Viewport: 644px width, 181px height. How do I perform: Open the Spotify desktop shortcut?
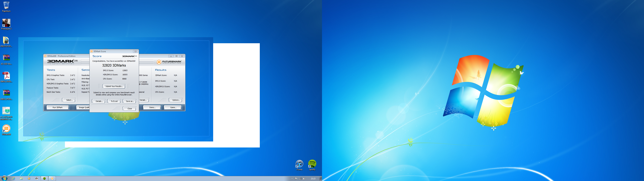[312, 165]
